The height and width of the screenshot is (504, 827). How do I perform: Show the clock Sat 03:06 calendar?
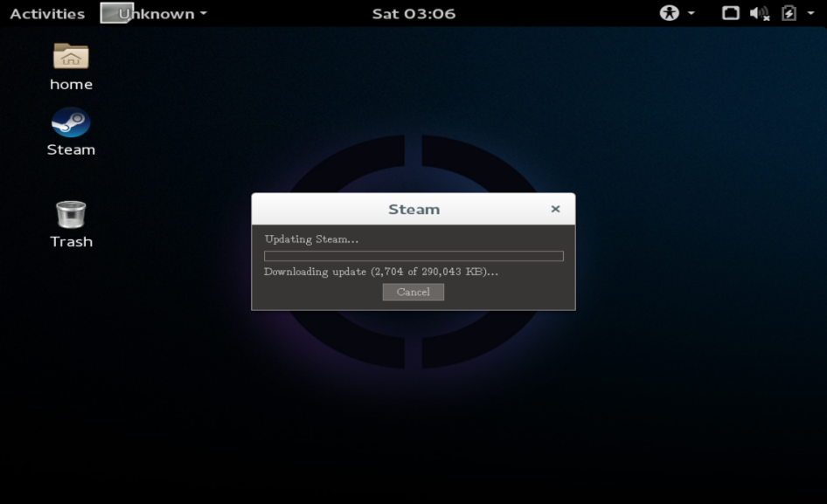[x=413, y=14]
